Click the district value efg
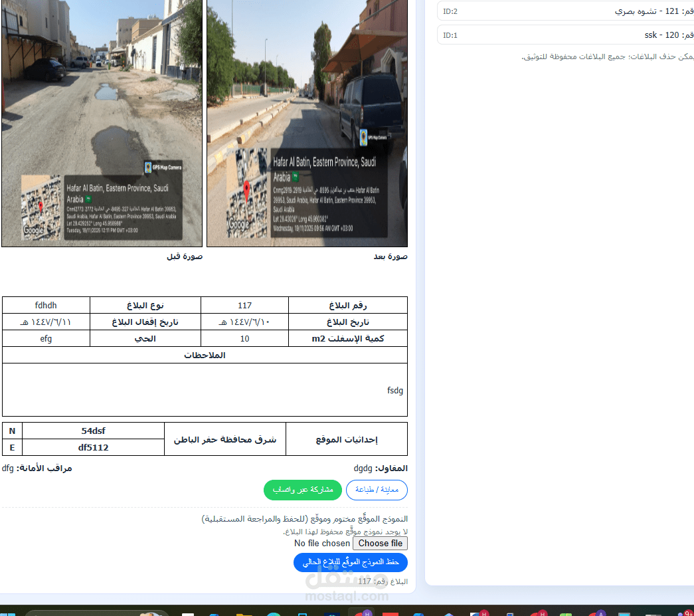The width and height of the screenshot is (694, 616). click(46, 339)
